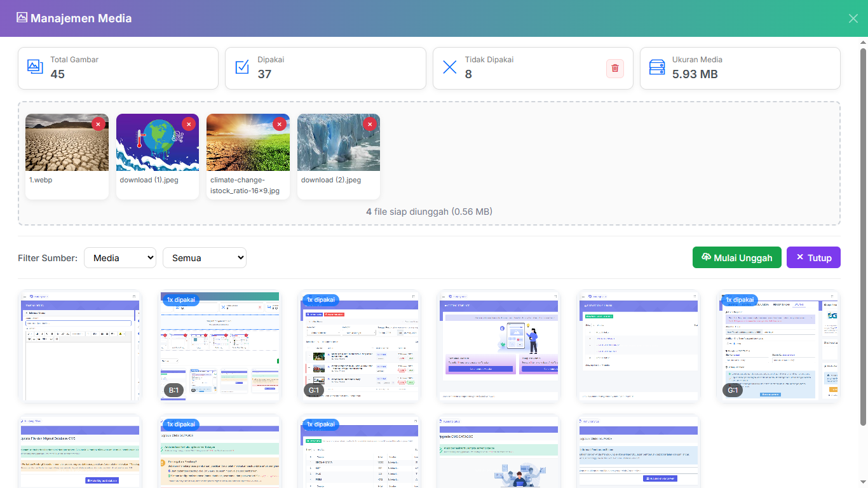Click the G:1 badge on the gallery thumbnail

tap(314, 390)
